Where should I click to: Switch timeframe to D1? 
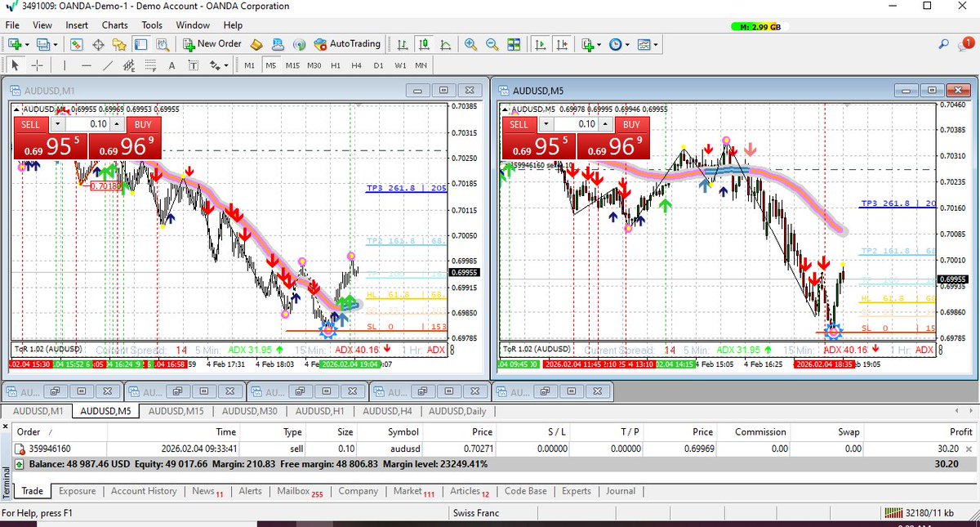378,65
